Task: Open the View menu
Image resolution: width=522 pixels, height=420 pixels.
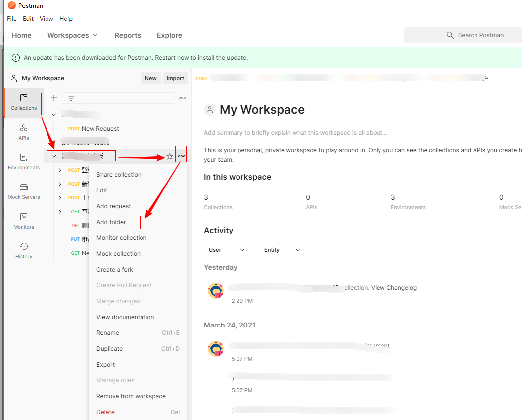Action: pos(47,19)
